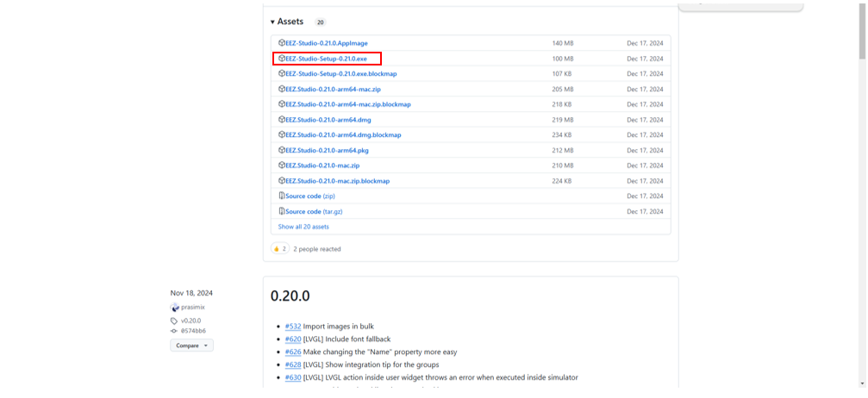868x398 pixels.
Task: Open issue #626 link
Action: [293, 352]
